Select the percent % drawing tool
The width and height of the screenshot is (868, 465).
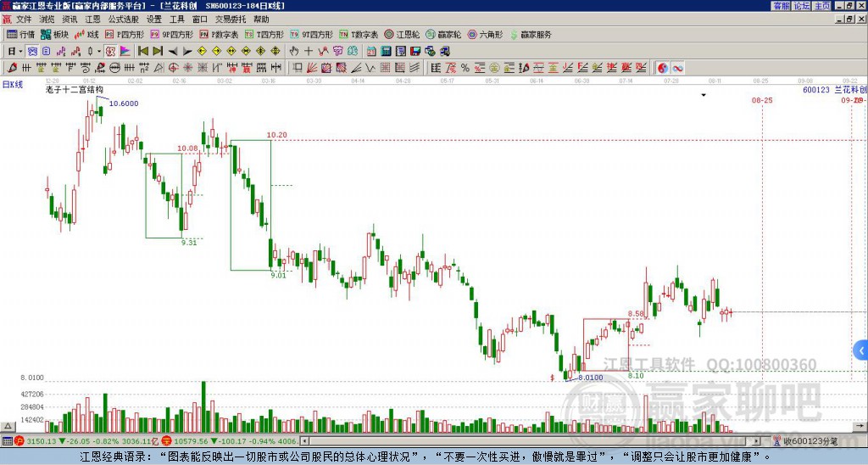pyautogui.click(x=465, y=68)
